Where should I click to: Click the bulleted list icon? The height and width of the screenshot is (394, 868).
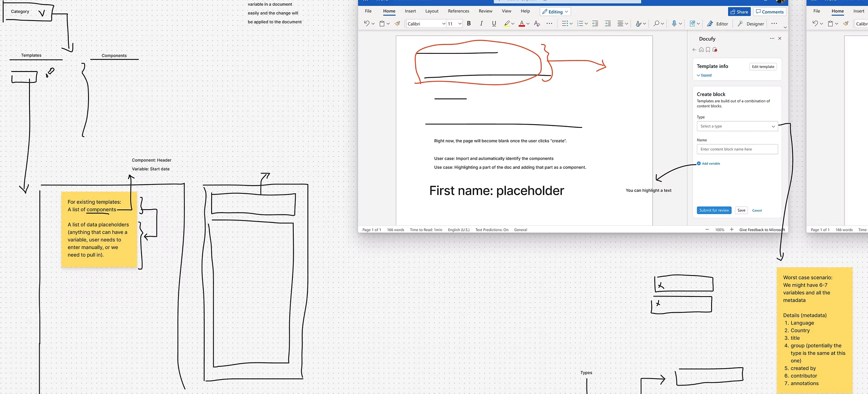click(x=565, y=23)
